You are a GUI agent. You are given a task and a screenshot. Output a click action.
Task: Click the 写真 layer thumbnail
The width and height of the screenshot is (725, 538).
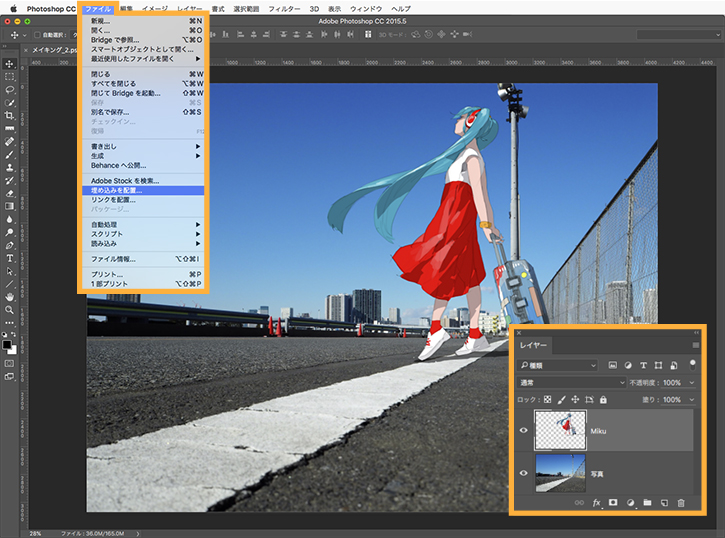[560, 473]
